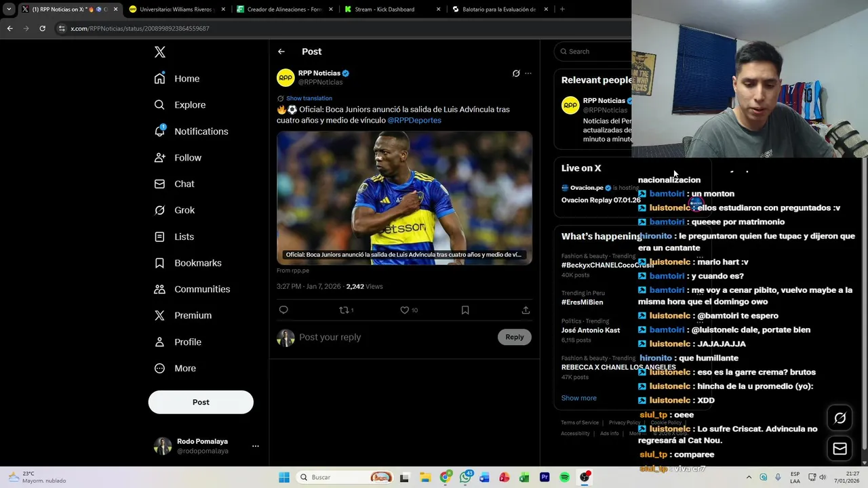Open the Accessibility footer link

click(575, 433)
